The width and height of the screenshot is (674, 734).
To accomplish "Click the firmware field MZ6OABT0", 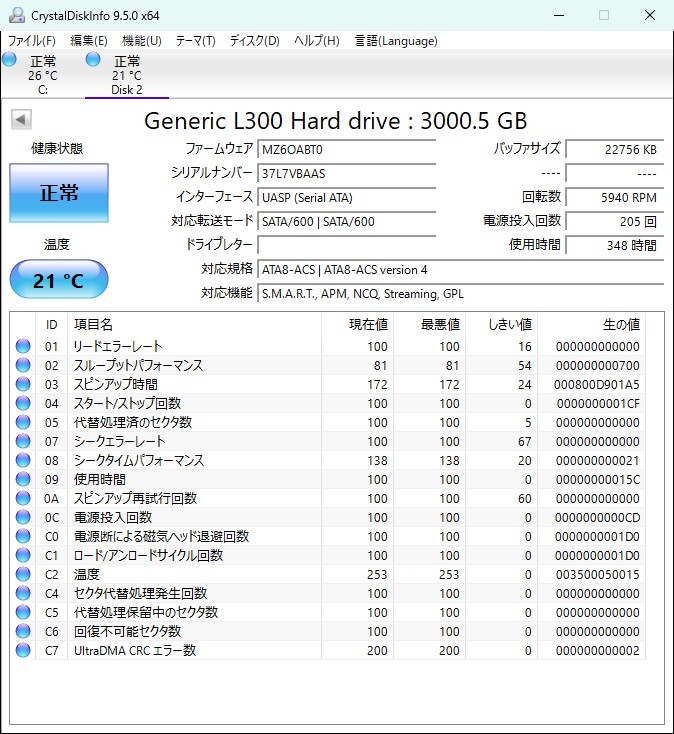I will [x=346, y=150].
